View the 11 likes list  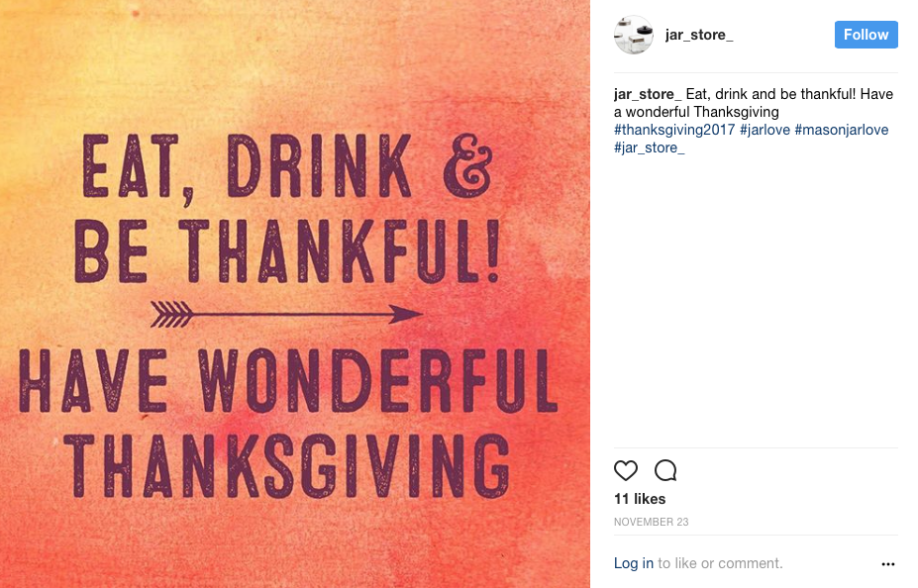pos(640,499)
